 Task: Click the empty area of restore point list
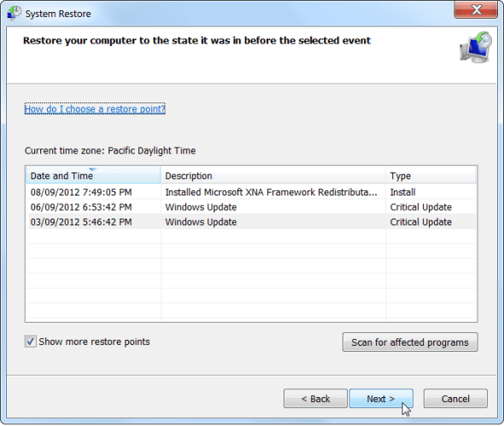point(251,275)
